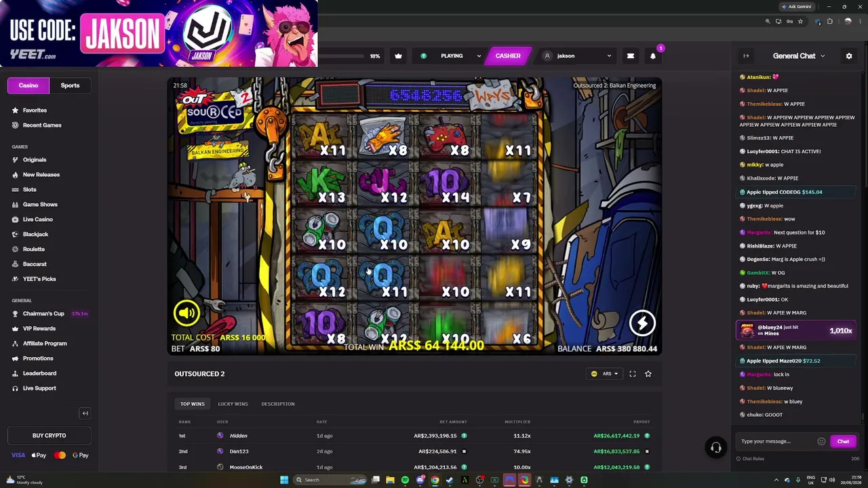The height and width of the screenshot is (488, 868).
Task: Open the Leaderboard
Action: [x=39, y=373]
